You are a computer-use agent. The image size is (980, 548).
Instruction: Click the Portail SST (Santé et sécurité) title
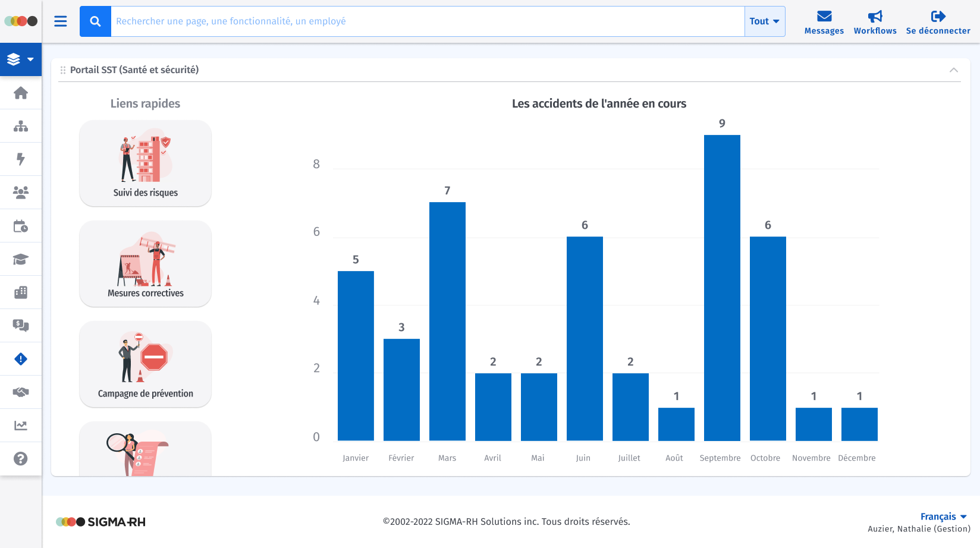[134, 70]
